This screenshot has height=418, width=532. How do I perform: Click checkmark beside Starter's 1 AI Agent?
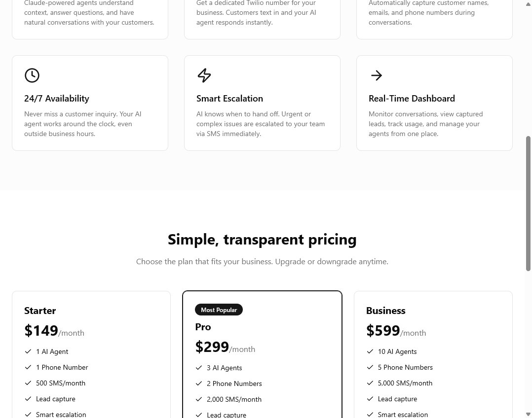tap(28, 351)
